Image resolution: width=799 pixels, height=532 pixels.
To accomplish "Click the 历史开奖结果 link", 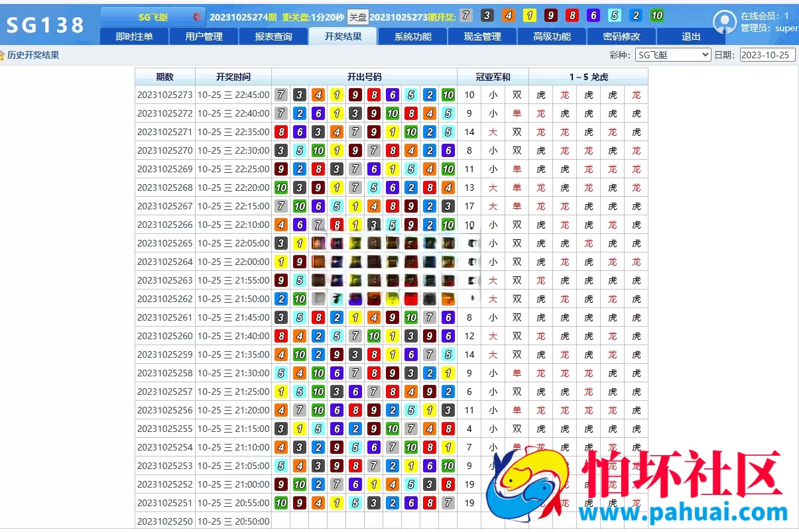I will tap(33, 56).
